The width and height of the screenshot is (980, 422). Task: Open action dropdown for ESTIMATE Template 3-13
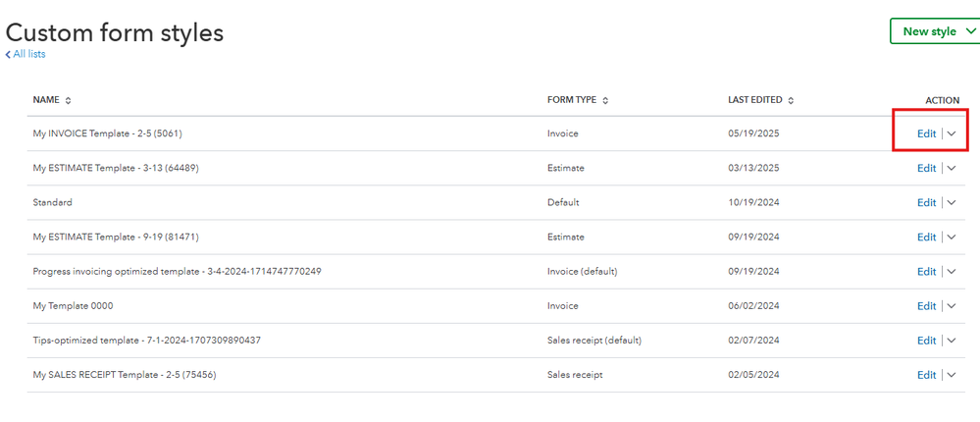952,168
